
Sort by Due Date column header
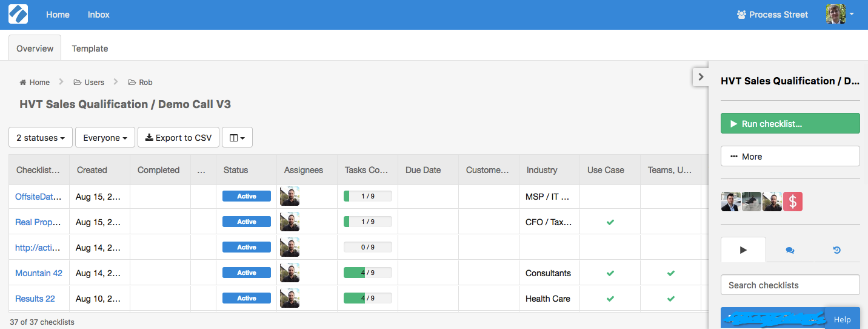[x=428, y=170]
